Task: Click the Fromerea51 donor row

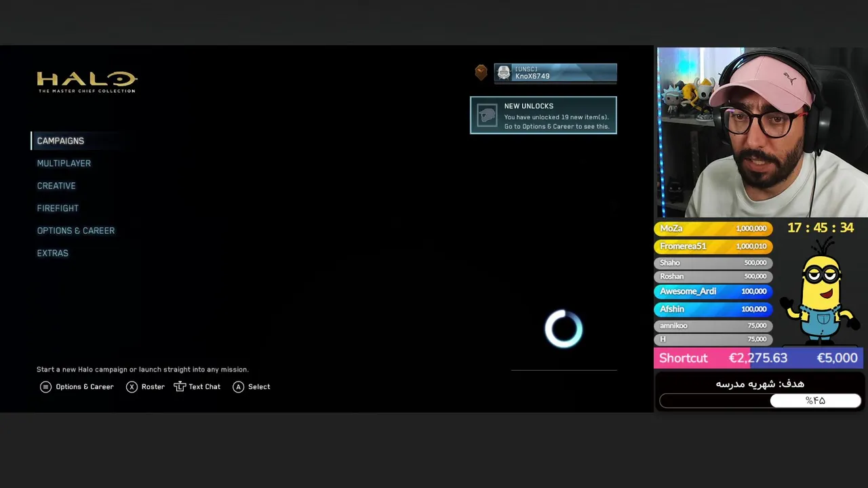Action: coord(713,247)
